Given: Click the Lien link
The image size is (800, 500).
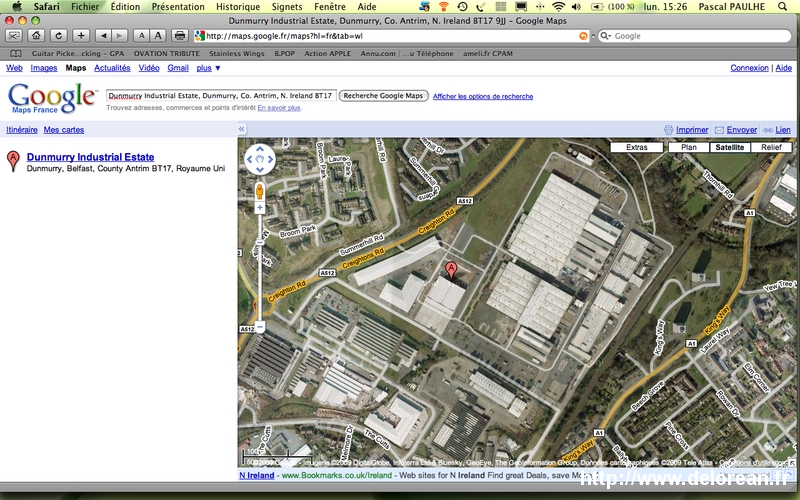Looking at the screenshot, I should [x=783, y=130].
